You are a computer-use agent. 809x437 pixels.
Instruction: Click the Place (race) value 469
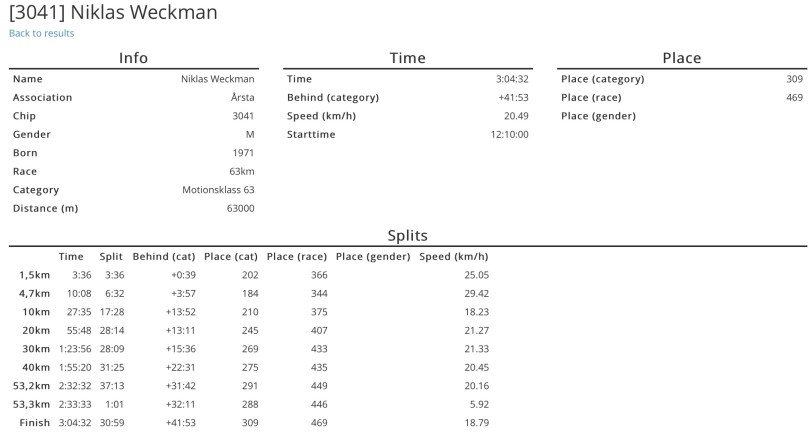(x=794, y=98)
